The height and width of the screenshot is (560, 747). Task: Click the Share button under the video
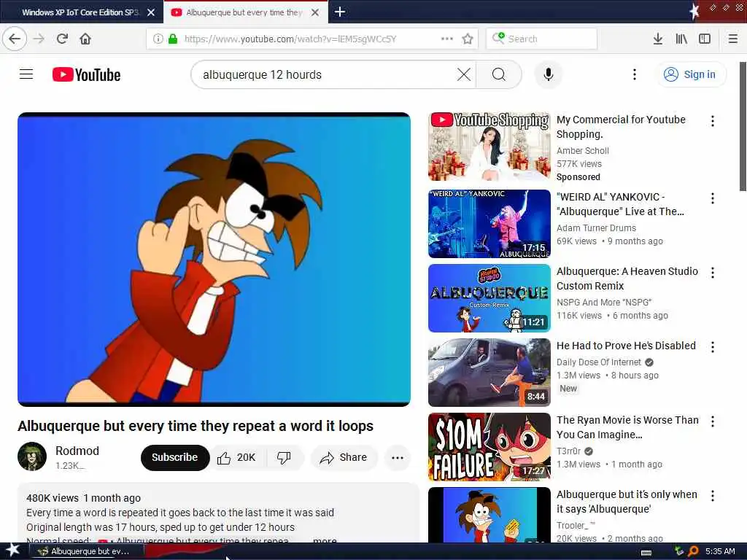[344, 458]
